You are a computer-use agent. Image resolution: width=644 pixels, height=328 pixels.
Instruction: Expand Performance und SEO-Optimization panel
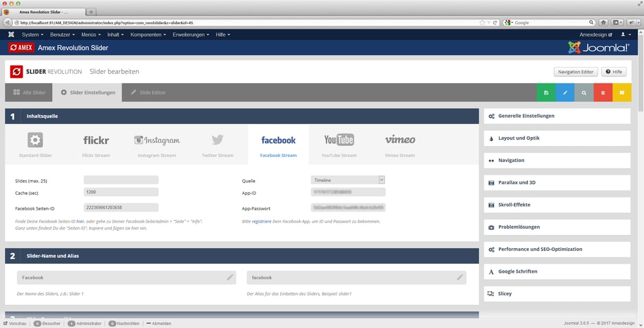click(x=557, y=249)
